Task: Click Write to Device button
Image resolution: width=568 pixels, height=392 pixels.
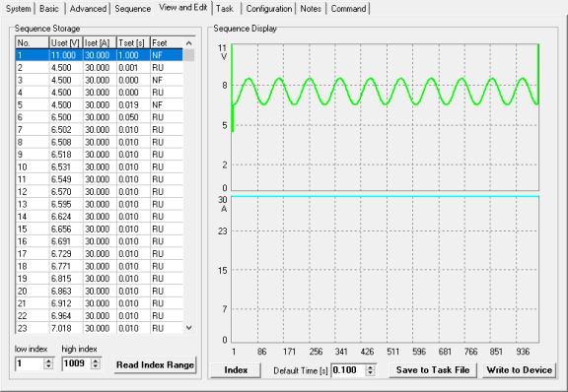Action: coord(519,370)
